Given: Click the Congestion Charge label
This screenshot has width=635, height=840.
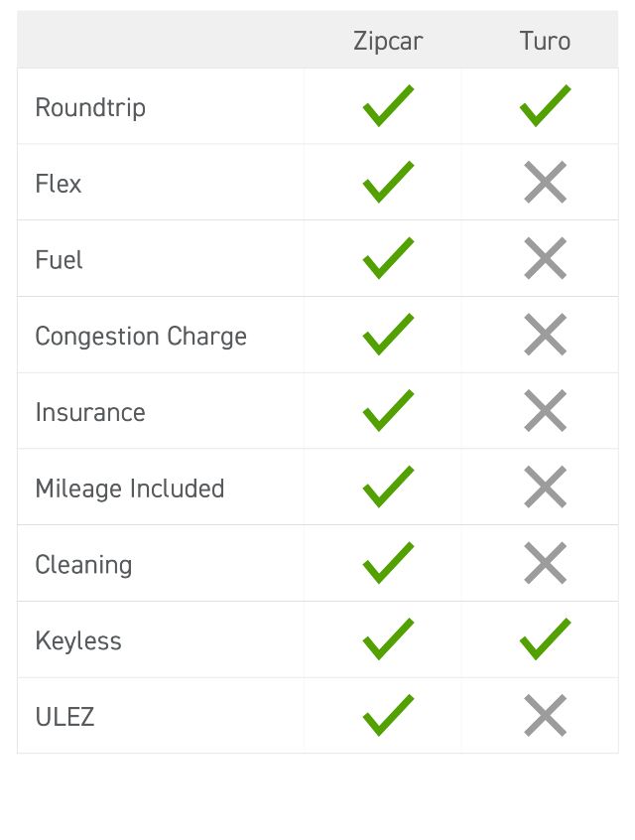Looking at the screenshot, I should (141, 337).
